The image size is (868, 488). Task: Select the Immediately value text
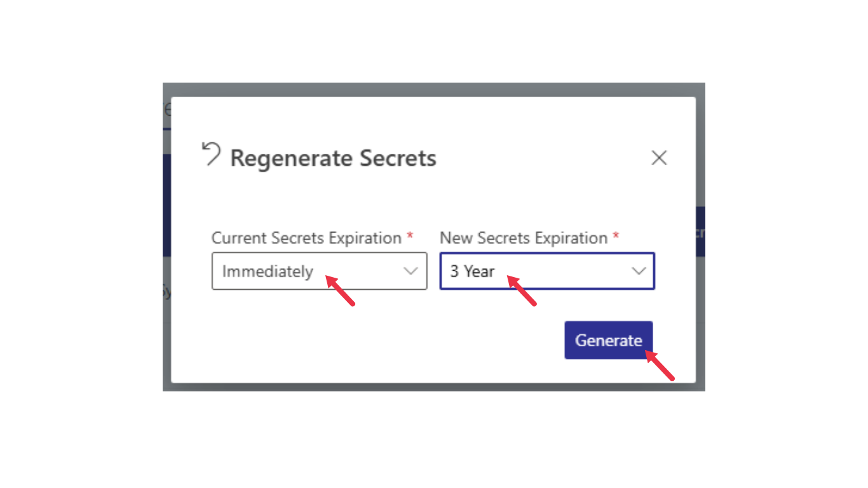coord(268,271)
